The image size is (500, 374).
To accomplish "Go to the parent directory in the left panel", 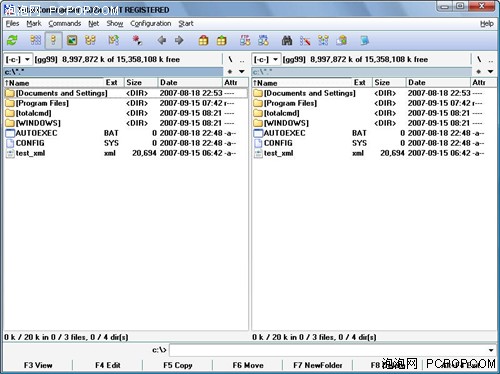I will click(242, 60).
